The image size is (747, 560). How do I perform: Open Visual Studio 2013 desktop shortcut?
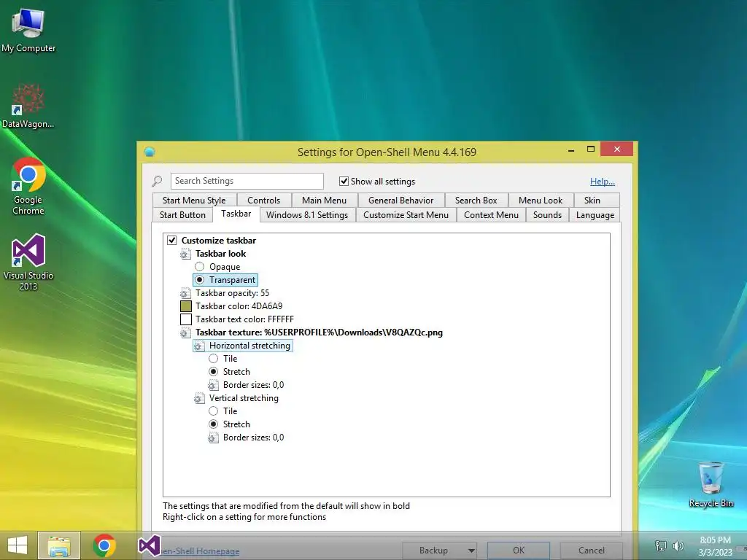28,261
